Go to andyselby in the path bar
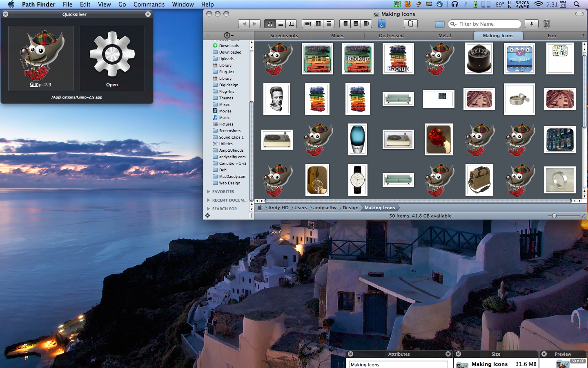This screenshot has height=368, width=588. 325,208
